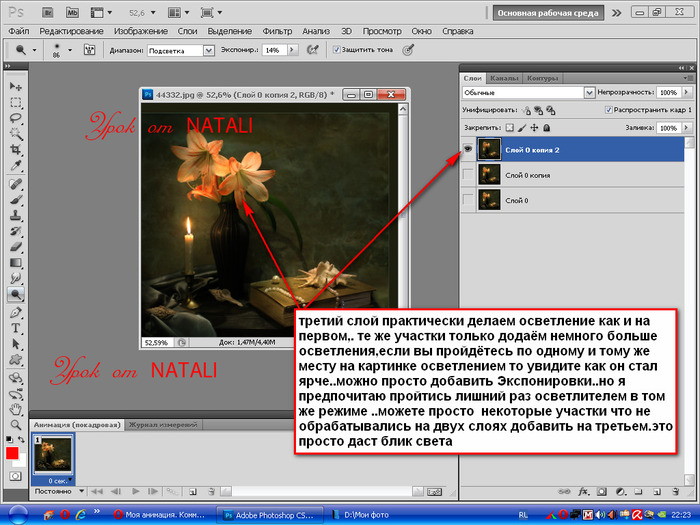The image size is (700, 525).
Task: Select the Brush tool
Action: (16, 200)
